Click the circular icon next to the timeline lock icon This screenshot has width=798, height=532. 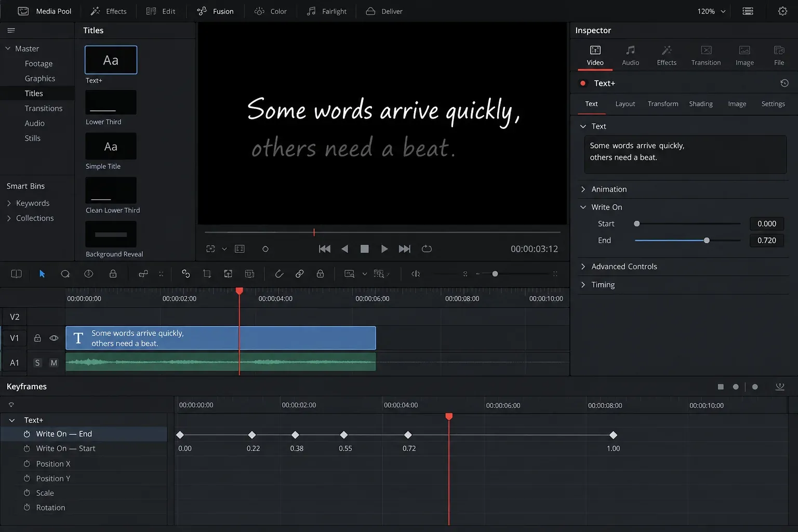pyautogui.click(x=89, y=274)
